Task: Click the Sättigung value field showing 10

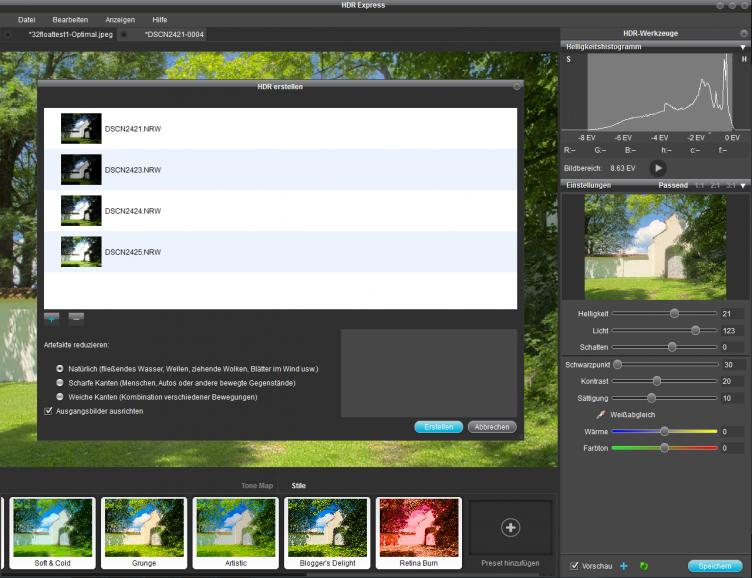Action: coord(732,398)
